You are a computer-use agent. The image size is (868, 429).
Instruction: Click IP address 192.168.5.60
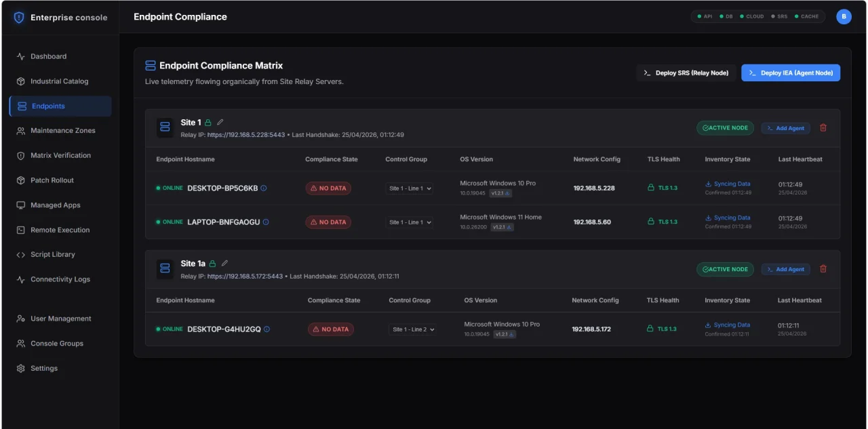pyautogui.click(x=592, y=222)
